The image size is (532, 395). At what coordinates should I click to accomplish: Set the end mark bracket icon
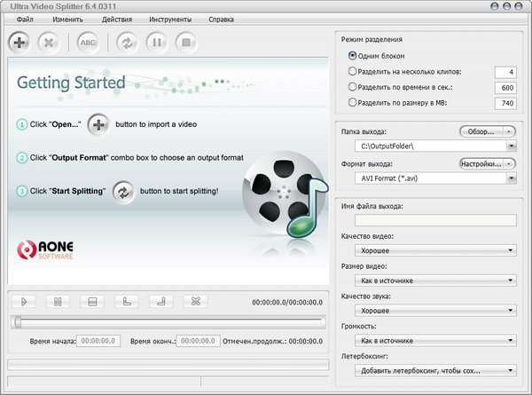(x=162, y=302)
